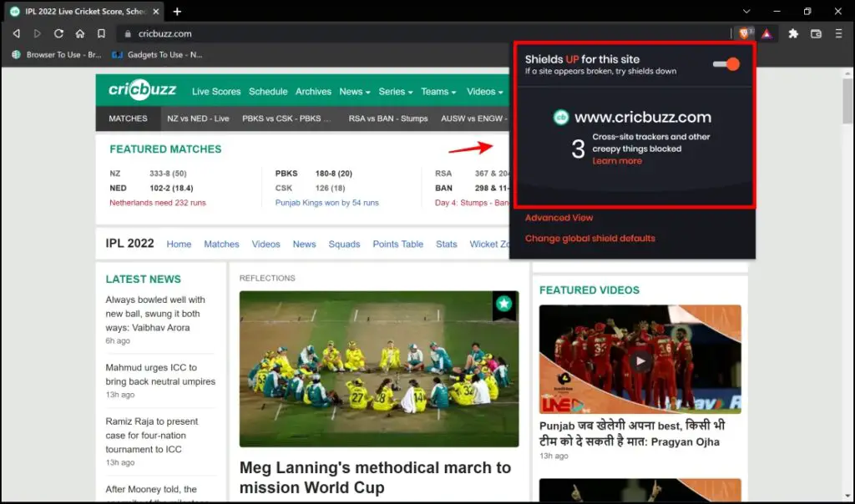The height and width of the screenshot is (504, 855).
Task: Go to the browser home page
Action: point(80,33)
